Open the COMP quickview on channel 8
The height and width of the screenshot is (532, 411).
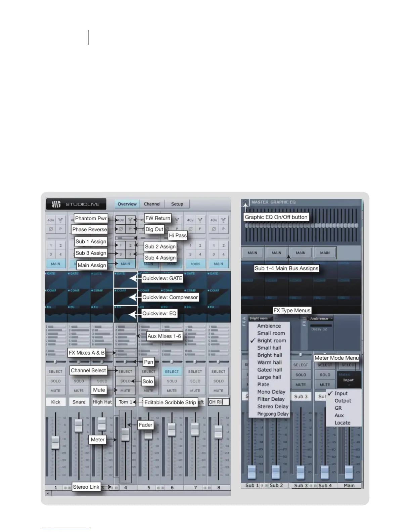pyautogui.click(x=219, y=297)
